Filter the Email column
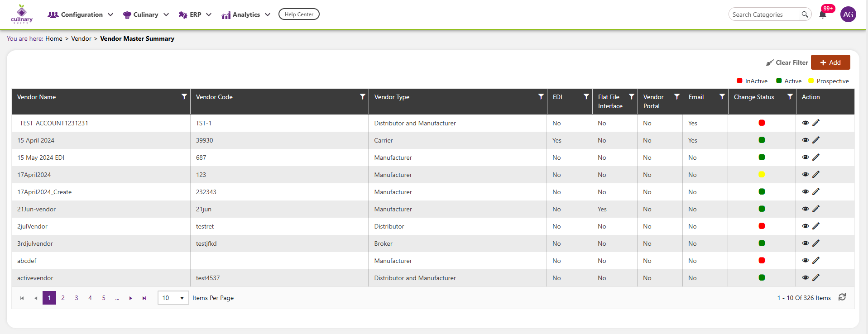Viewport: 868px width, 334px height. pos(722,96)
